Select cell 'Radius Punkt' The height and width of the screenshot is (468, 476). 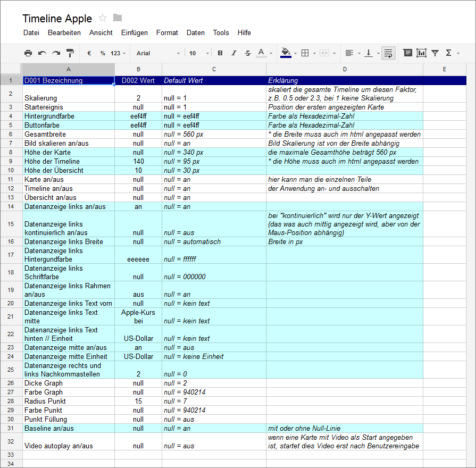69,401
